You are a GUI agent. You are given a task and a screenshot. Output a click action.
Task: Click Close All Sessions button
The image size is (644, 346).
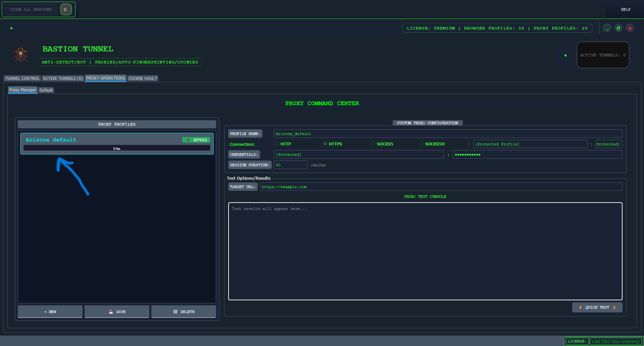point(31,9)
